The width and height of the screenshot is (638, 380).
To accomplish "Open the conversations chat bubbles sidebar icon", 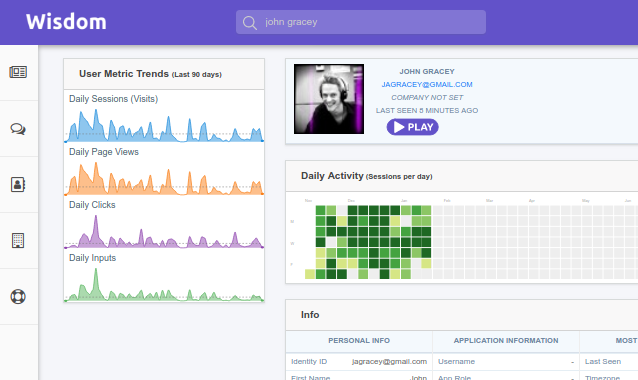I will tap(18, 129).
